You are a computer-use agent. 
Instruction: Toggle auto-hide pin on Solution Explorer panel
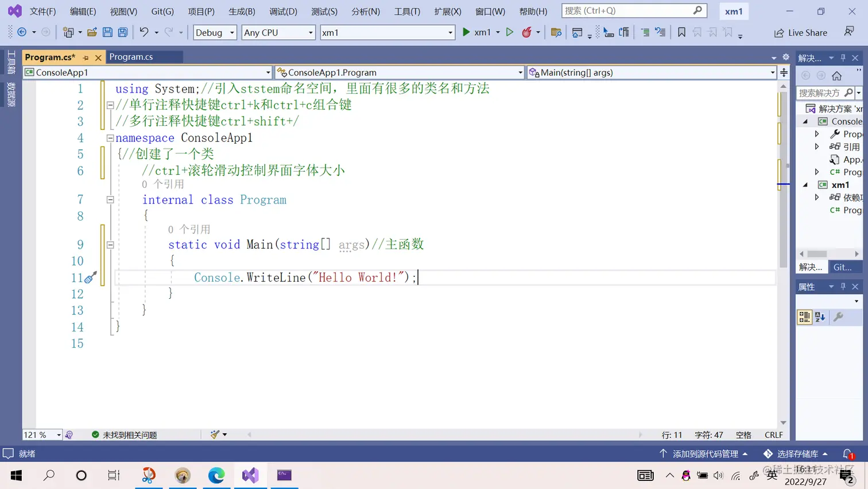[843, 58]
